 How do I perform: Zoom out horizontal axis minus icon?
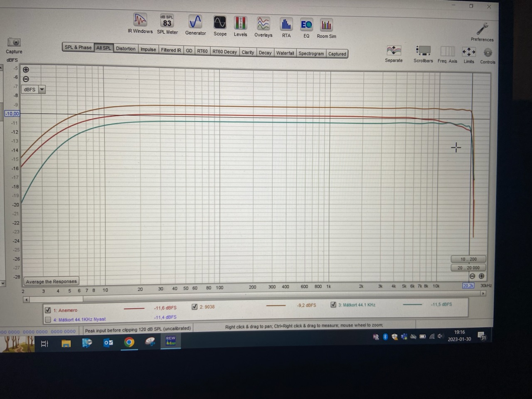(x=472, y=276)
